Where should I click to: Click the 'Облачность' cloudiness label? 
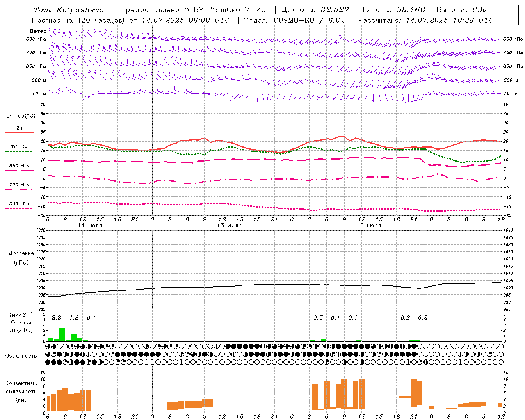(x=21, y=356)
